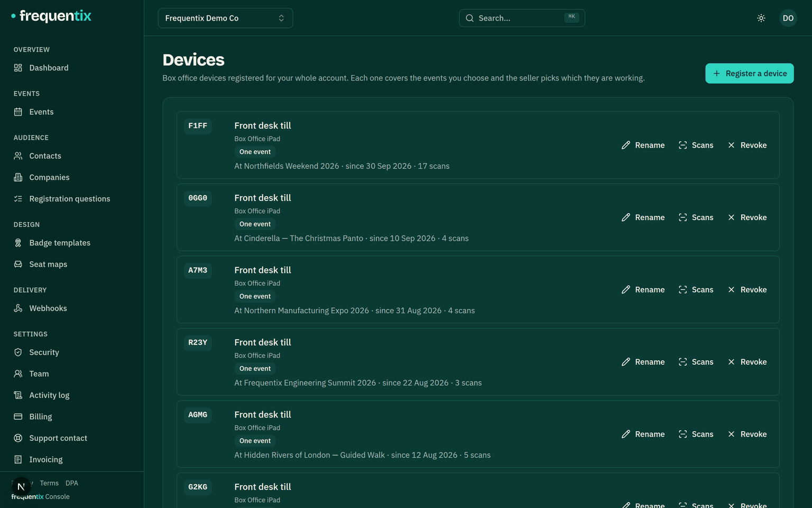812x508 pixels.
Task: Click the Contacts people icon
Action: (18, 156)
